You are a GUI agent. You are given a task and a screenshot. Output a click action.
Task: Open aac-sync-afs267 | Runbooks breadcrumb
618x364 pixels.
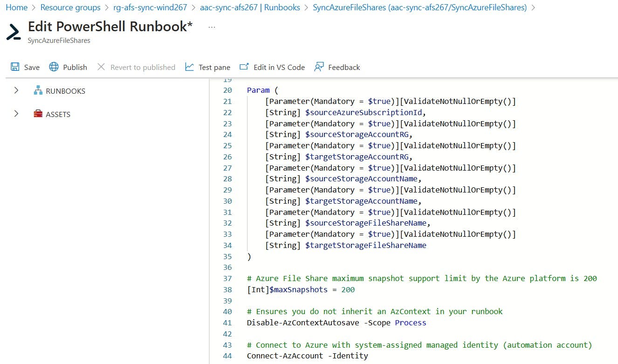[x=250, y=7]
